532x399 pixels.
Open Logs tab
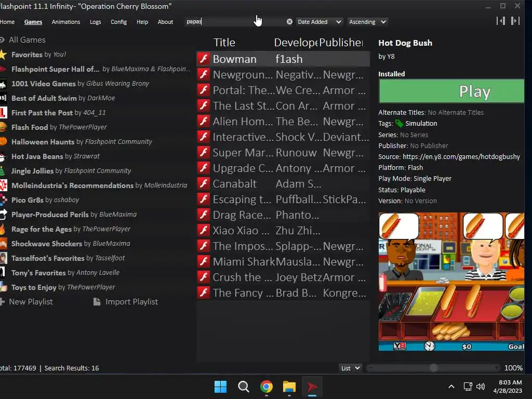coord(96,22)
